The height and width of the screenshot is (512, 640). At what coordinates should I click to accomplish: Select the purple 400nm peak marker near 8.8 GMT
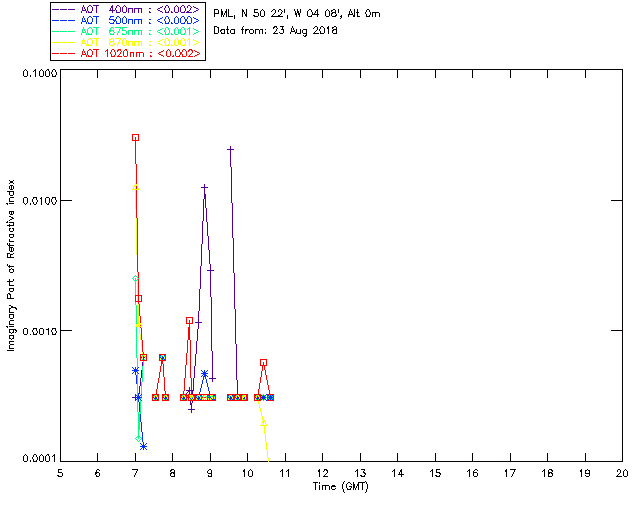click(204, 187)
